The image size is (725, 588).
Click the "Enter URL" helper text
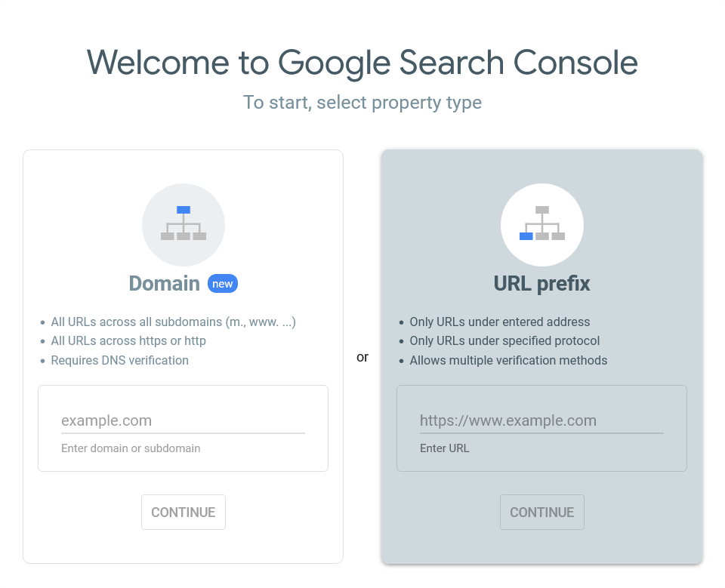pos(444,448)
